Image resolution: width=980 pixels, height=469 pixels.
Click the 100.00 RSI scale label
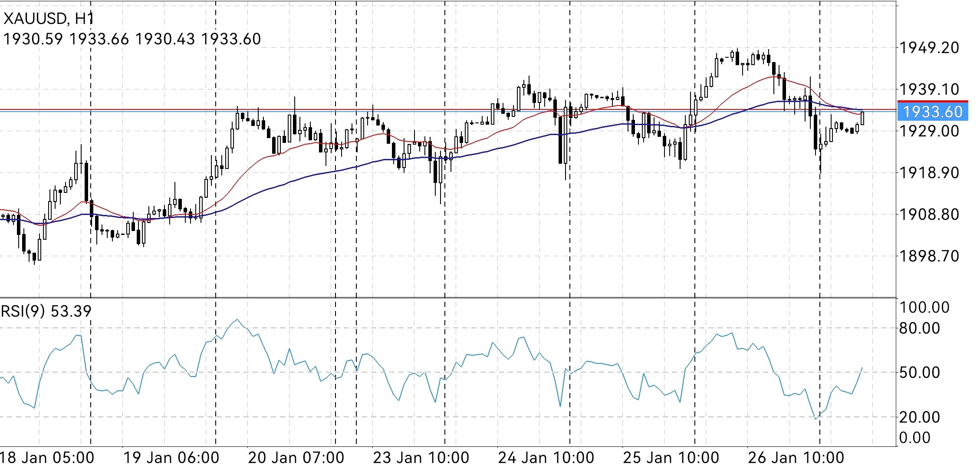tap(924, 307)
